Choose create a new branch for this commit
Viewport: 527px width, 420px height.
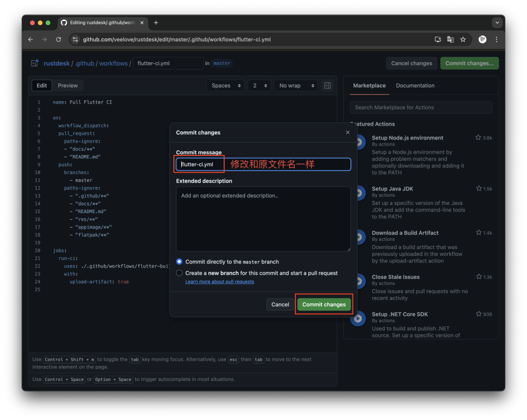click(x=179, y=273)
